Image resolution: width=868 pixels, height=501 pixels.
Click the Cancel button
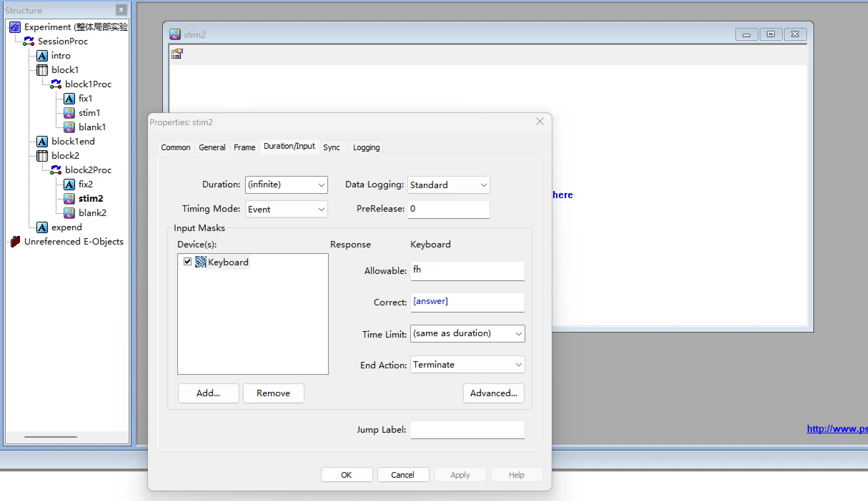pyautogui.click(x=403, y=475)
